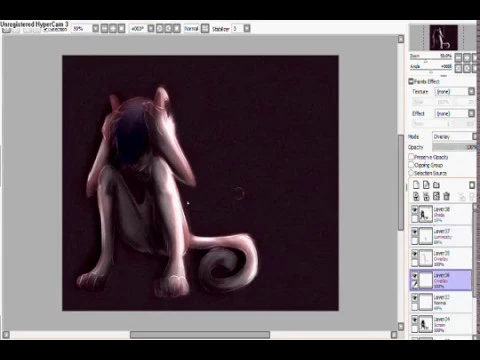
Task: Hide the highlighted Overlay layer
Action: tap(415, 276)
